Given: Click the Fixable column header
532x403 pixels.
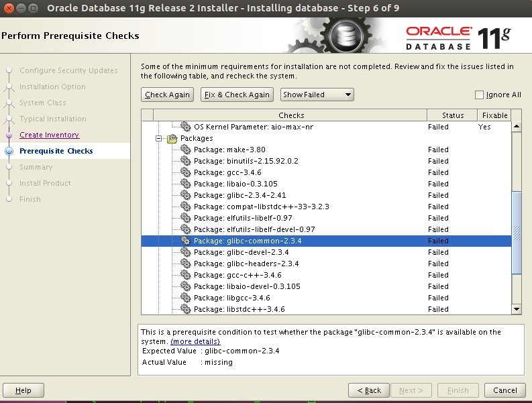Looking at the screenshot, I should point(494,115).
